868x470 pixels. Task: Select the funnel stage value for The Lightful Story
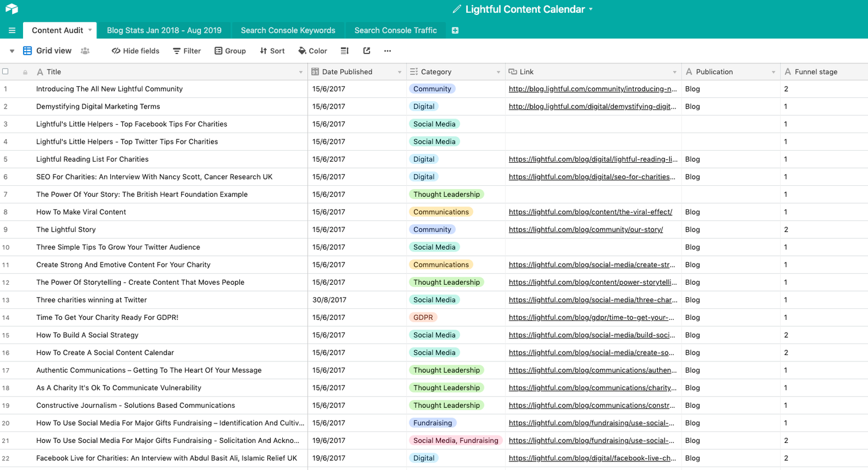click(786, 230)
